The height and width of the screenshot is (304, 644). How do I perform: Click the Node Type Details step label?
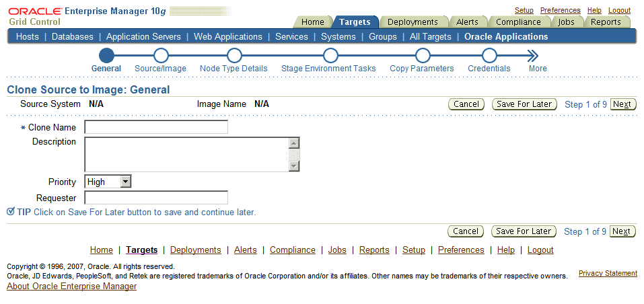point(234,69)
